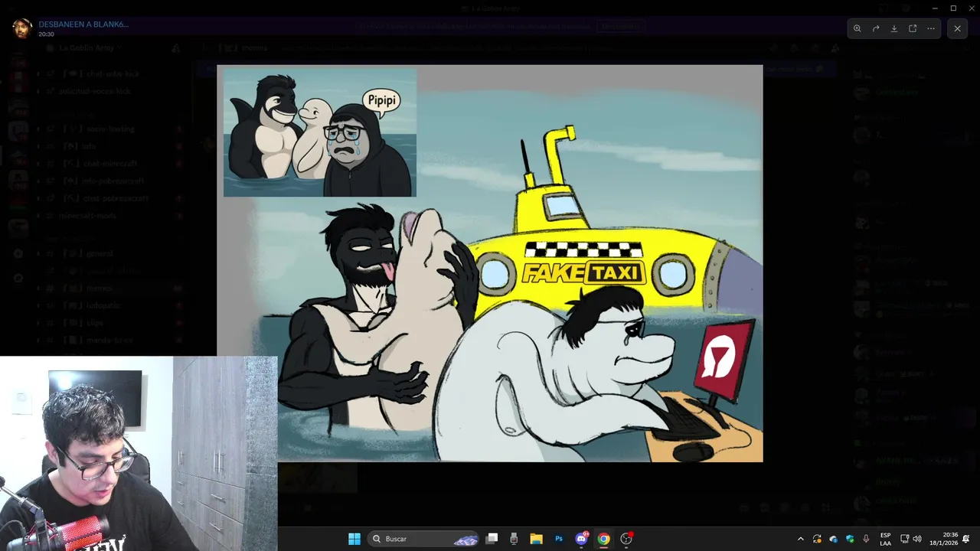Click the OneDrive cloud icon in the tray

pyautogui.click(x=834, y=539)
